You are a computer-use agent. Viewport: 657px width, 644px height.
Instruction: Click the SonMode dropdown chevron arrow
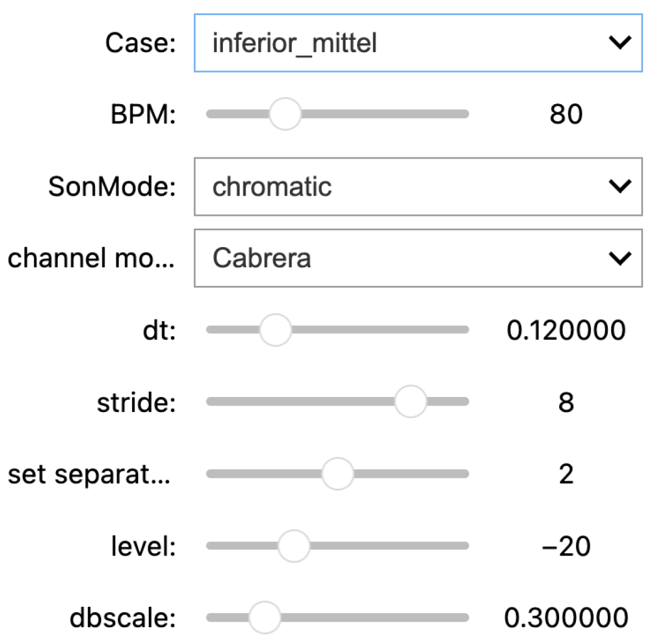[620, 186]
